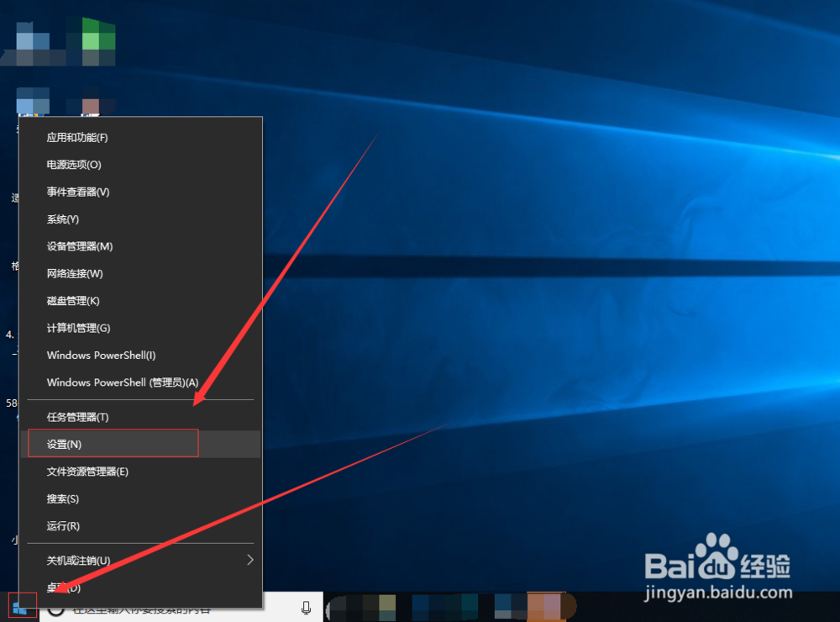Activate voice search microphone in taskbar
The width and height of the screenshot is (840, 622).
[x=304, y=607]
